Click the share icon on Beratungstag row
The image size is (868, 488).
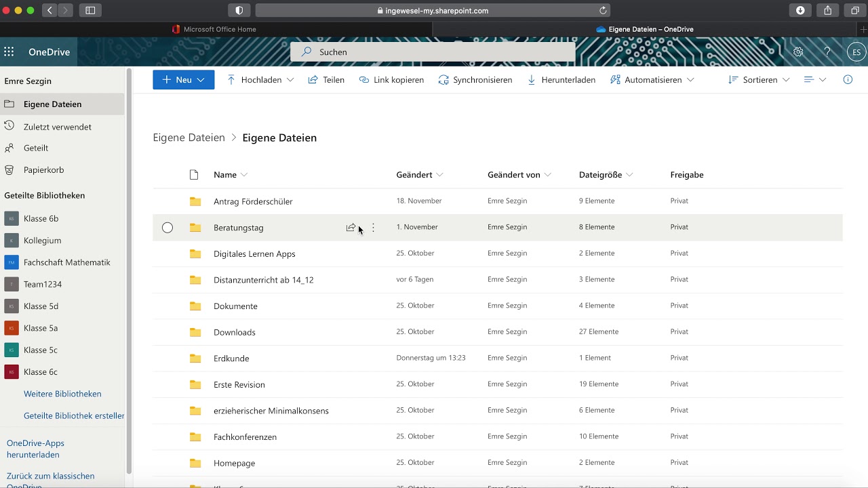click(351, 228)
